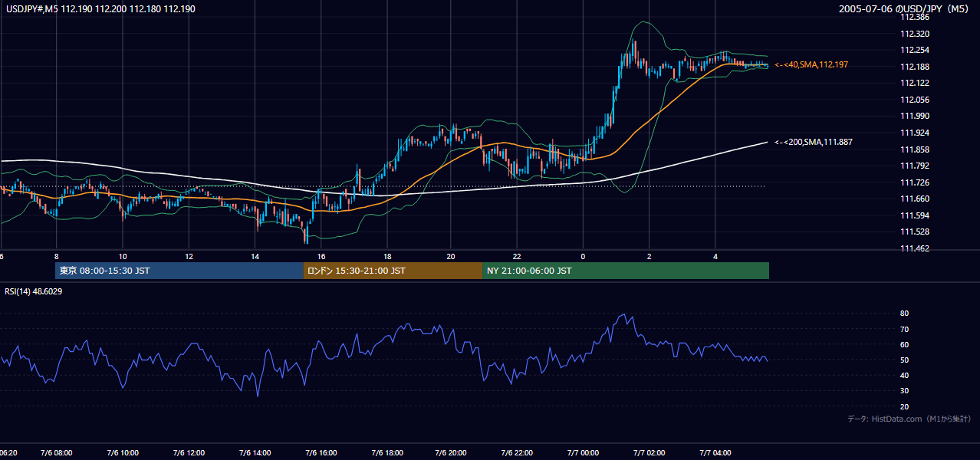Select the NY 21:00-06:00 JST session bar
This screenshot has width=980, height=460.
pyautogui.click(x=626, y=271)
